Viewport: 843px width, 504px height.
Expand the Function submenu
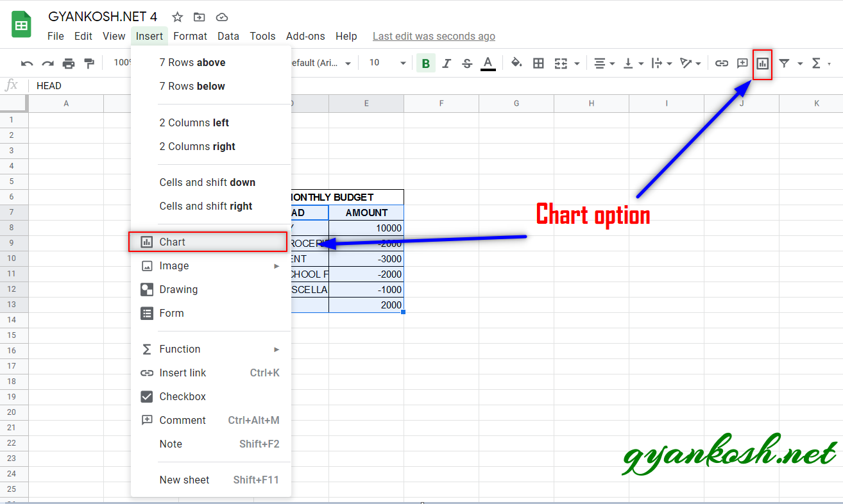point(210,349)
